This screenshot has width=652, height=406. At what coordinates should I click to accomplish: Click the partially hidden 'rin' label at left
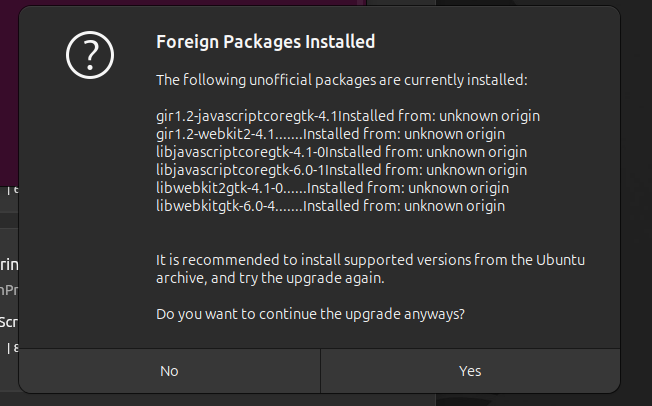[x=8, y=265]
